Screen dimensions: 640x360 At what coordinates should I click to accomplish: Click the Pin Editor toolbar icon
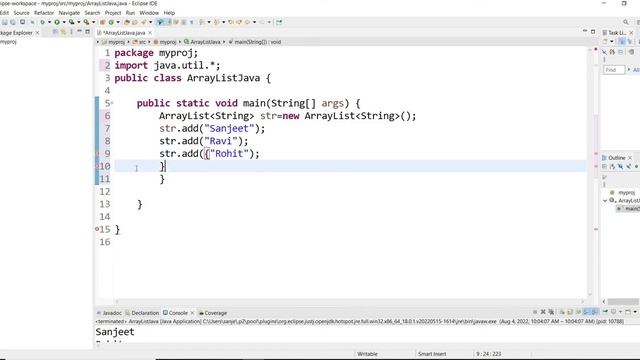pos(279,22)
